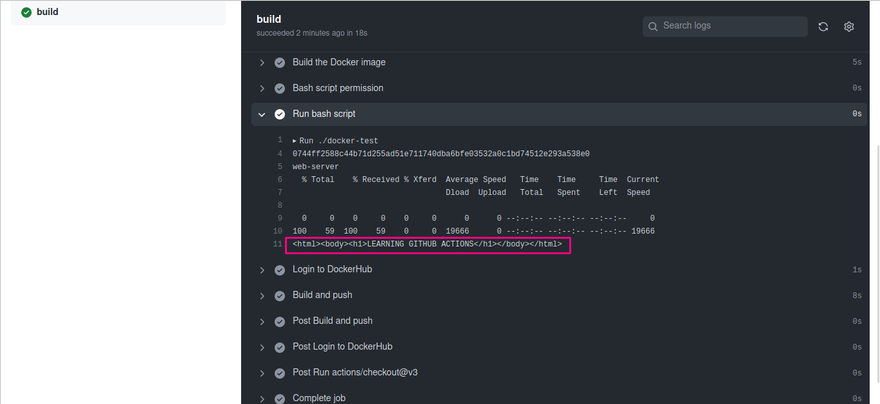The width and height of the screenshot is (880, 404).
Task: Expand the Post Build and push step
Action: tap(262, 322)
